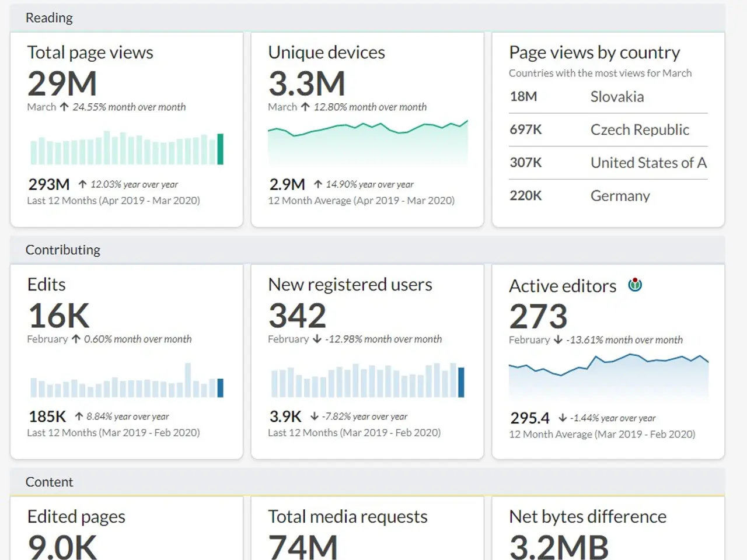Click the Wikimedia logo beside Active editors
The image size is (747, 560).
pyautogui.click(x=635, y=285)
